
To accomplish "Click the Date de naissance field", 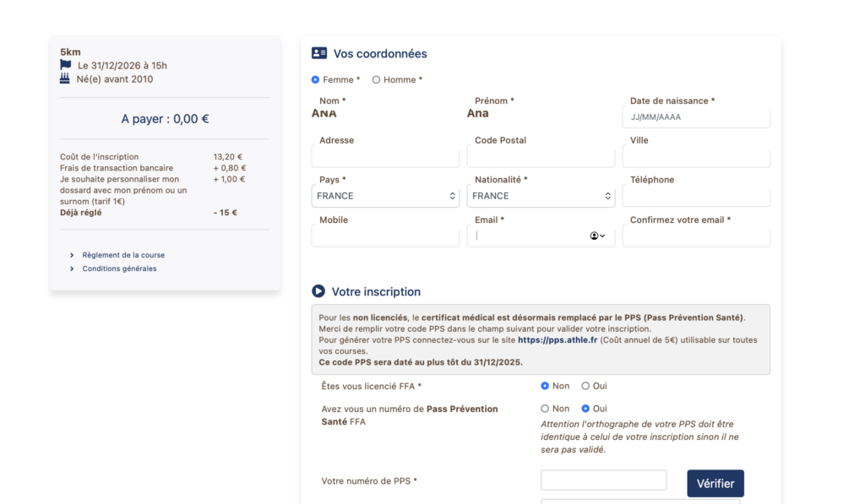I will pyautogui.click(x=696, y=117).
